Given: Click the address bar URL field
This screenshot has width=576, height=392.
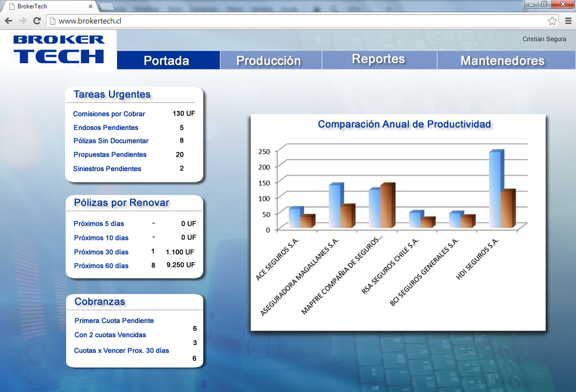Looking at the screenshot, I should tap(294, 21).
